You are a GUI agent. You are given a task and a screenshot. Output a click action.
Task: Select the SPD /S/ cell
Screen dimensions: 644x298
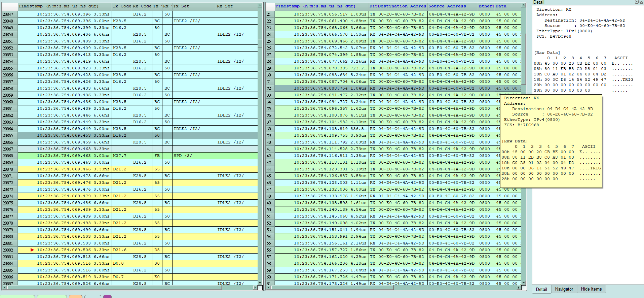[x=194, y=156]
